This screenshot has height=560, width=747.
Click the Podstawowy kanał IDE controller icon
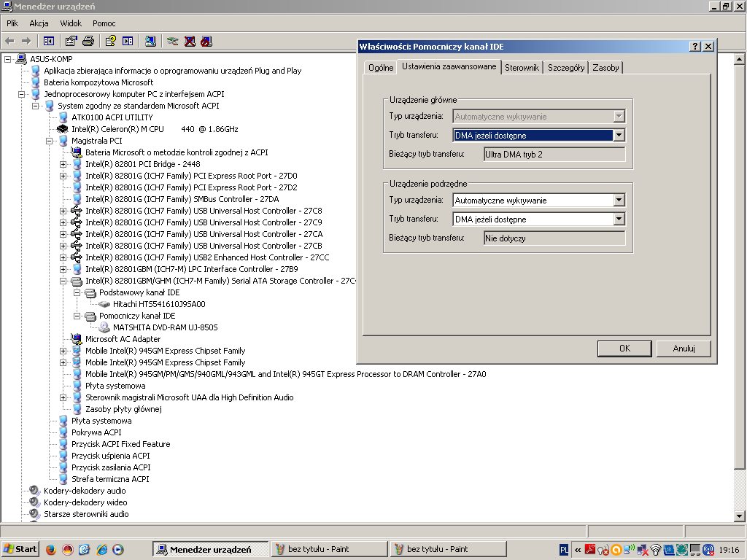click(x=90, y=293)
